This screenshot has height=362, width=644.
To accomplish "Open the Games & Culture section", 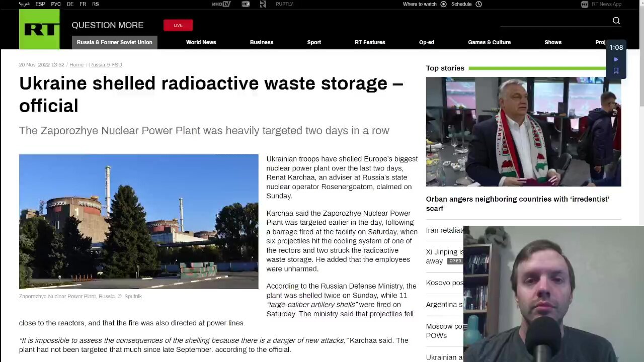I will point(489,42).
